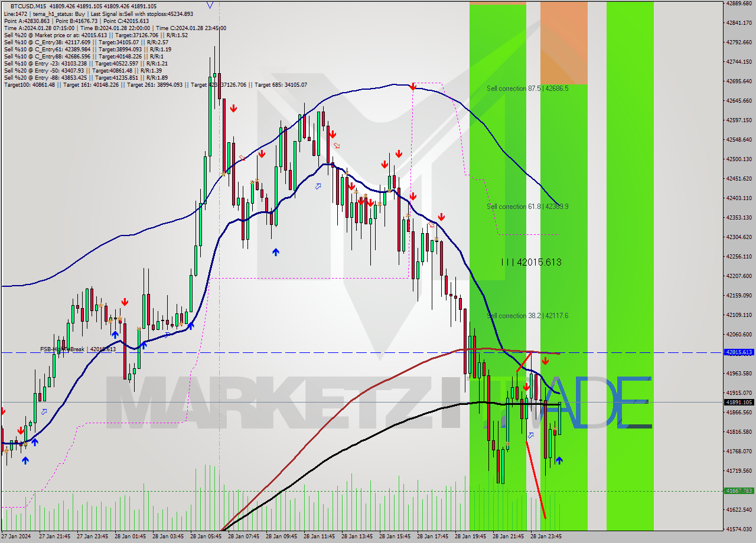The height and width of the screenshot is (543, 756).
Task: Click the 42207.600 price axis label
Action: [739, 276]
